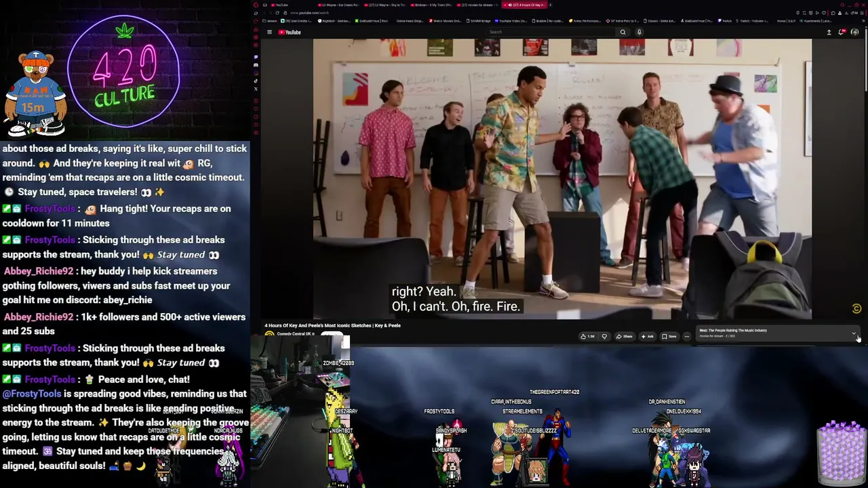
Task: Open the YouTube create/upload icon
Action: click(829, 32)
